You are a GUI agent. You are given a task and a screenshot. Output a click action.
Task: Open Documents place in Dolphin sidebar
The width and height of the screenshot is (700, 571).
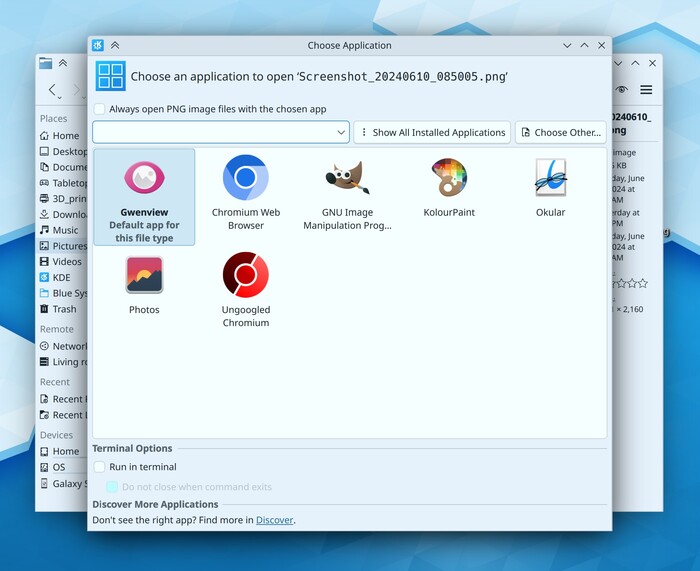pyautogui.click(x=63, y=167)
